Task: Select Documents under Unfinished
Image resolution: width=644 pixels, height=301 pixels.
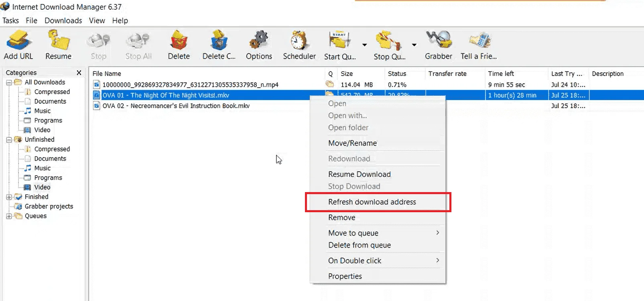Action: [x=50, y=159]
